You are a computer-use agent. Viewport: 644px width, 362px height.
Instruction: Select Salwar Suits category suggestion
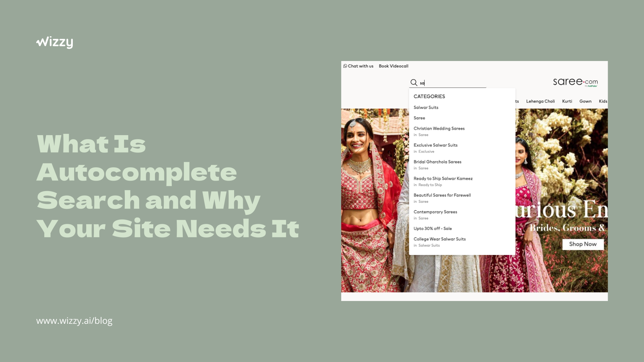[426, 107]
